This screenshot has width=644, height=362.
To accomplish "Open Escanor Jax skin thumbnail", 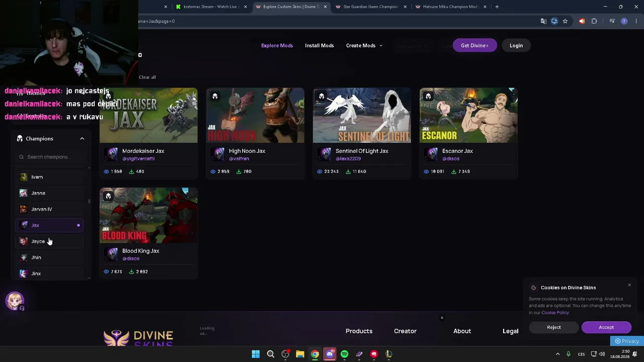I will (x=468, y=115).
